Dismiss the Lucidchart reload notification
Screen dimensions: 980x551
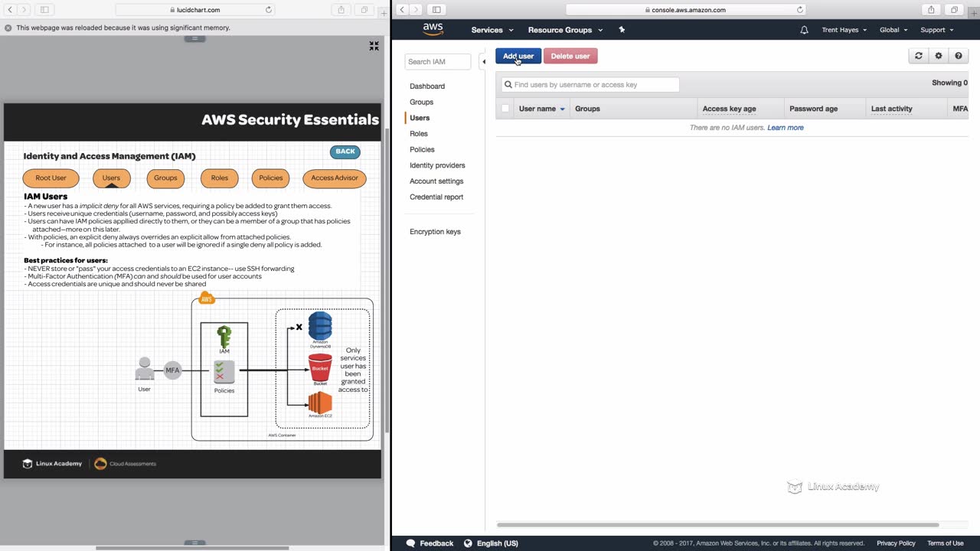(8, 28)
